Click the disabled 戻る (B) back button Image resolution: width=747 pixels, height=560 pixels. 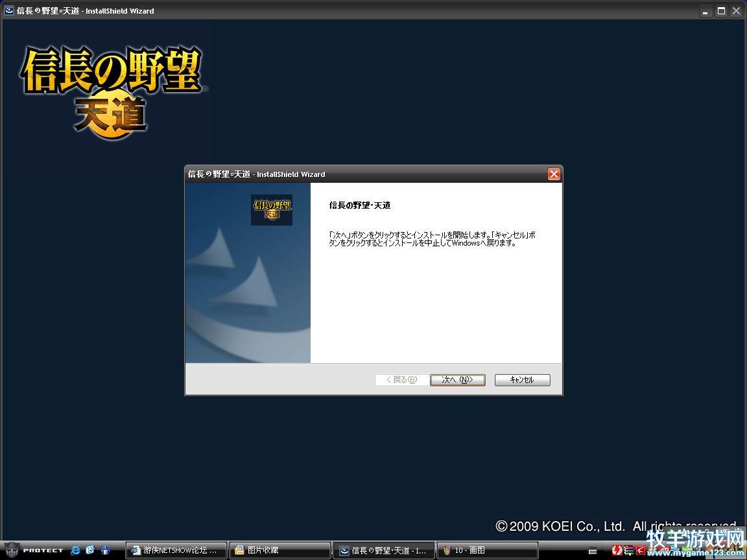[402, 380]
